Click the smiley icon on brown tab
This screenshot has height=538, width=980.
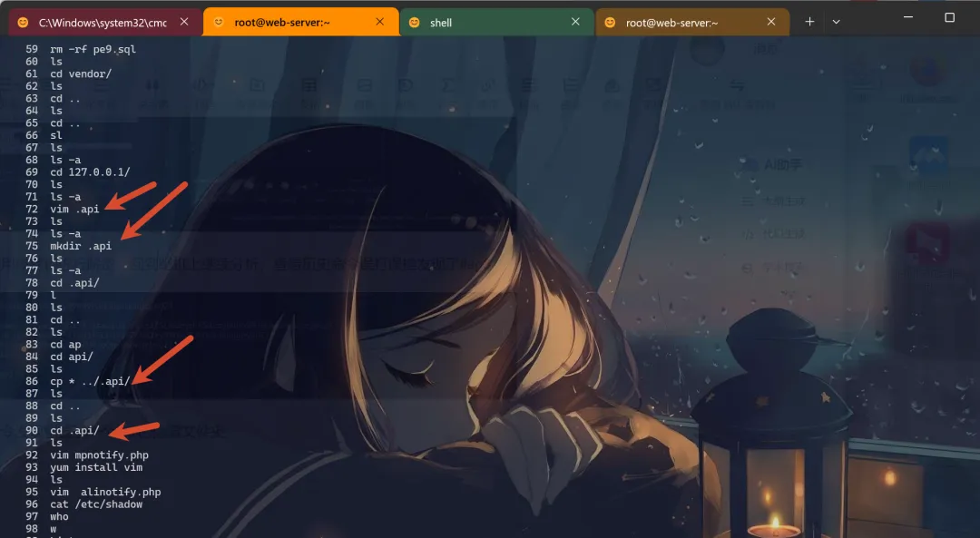coord(610,23)
